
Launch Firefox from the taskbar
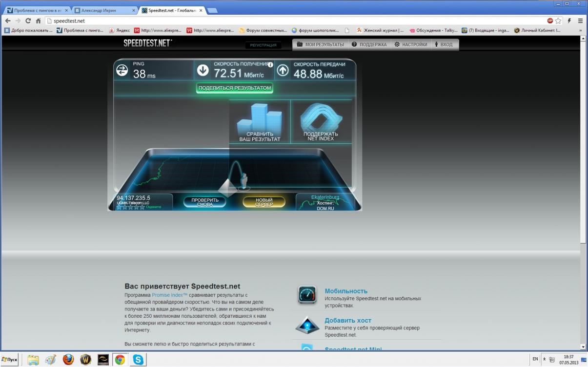[x=68, y=360]
